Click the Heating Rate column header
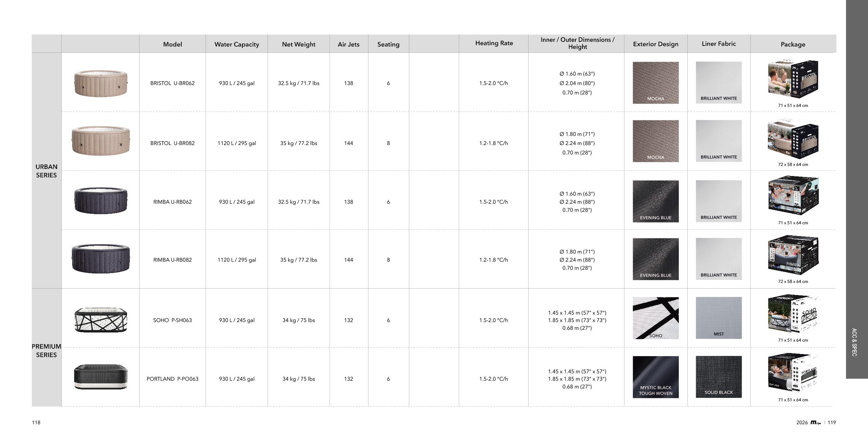This screenshot has height=440, width=868. [x=494, y=43]
